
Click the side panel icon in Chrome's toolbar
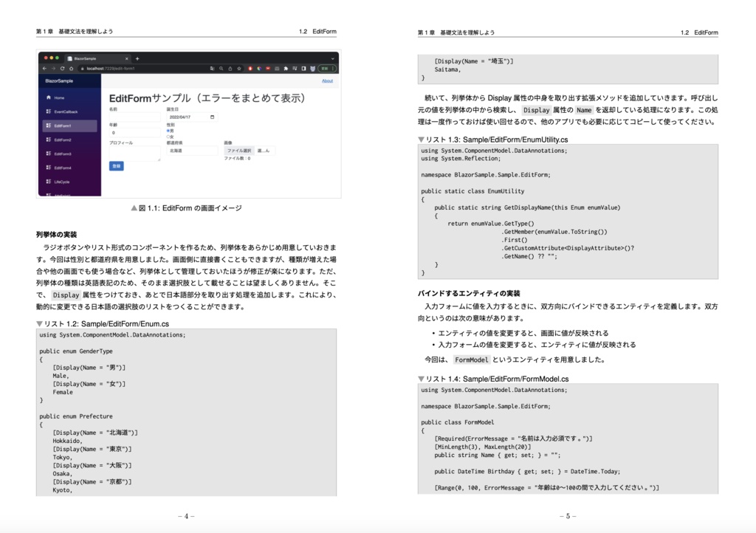[303, 69]
